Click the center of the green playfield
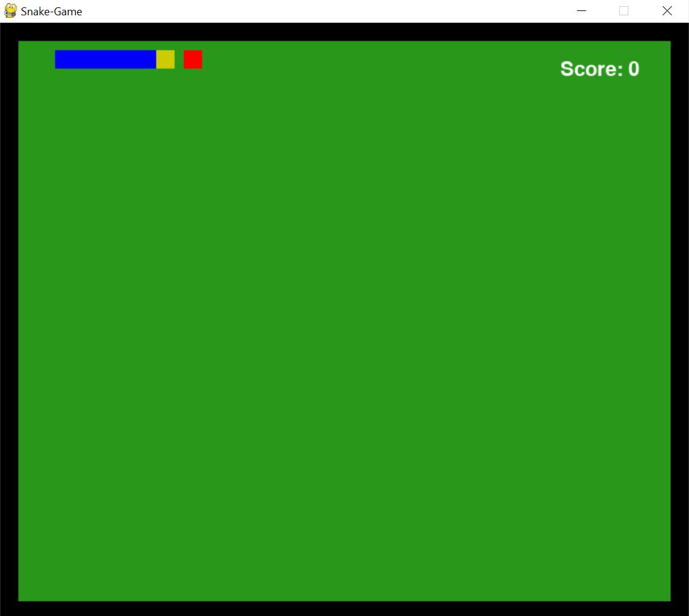Viewport: 689px width, 616px height. 344,321
